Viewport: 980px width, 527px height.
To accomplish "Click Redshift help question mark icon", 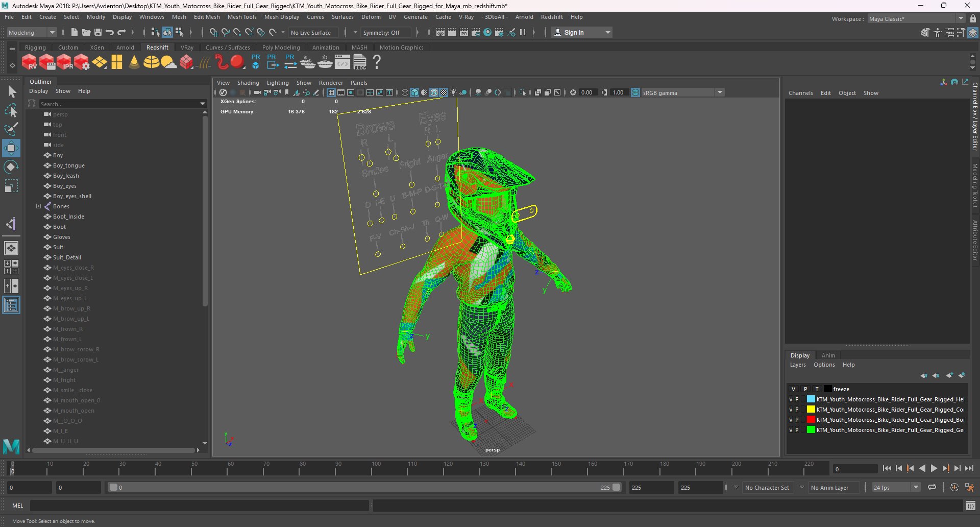I will (377, 62).
